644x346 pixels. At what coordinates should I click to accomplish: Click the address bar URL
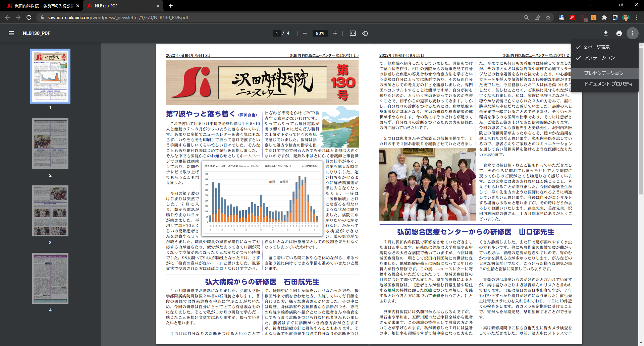click(x=118, y=17)
